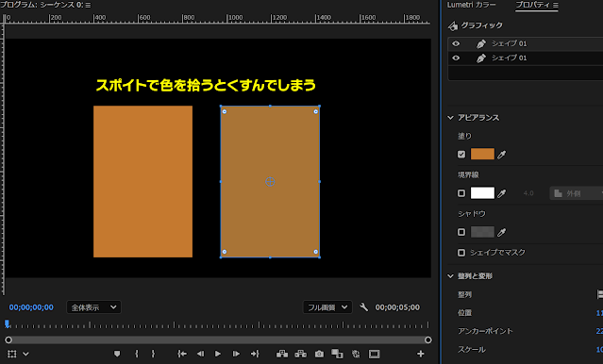Screen dimensions: 603x364
Task: Click the Mark In button
Action: click(137, 354)
